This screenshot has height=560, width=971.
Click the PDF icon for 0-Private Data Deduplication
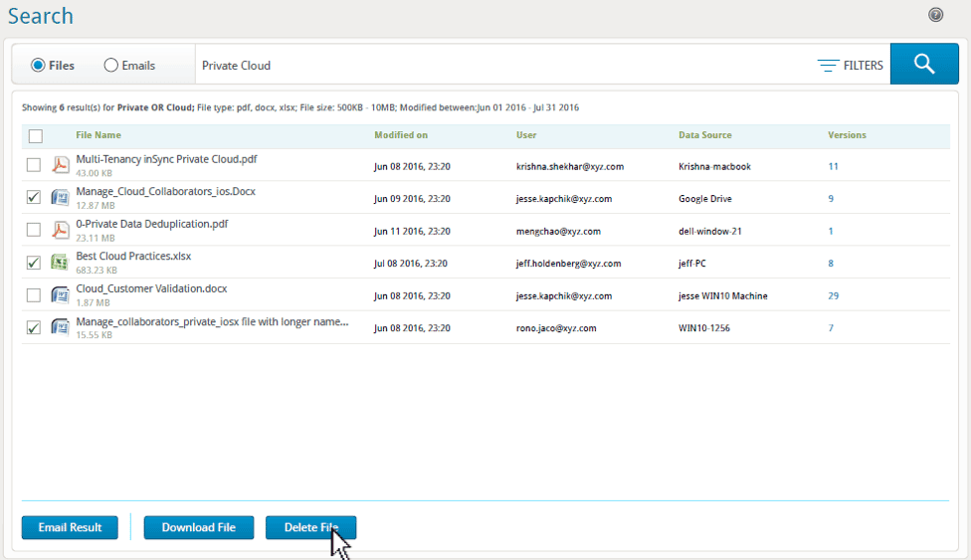(x=61, y=230)
